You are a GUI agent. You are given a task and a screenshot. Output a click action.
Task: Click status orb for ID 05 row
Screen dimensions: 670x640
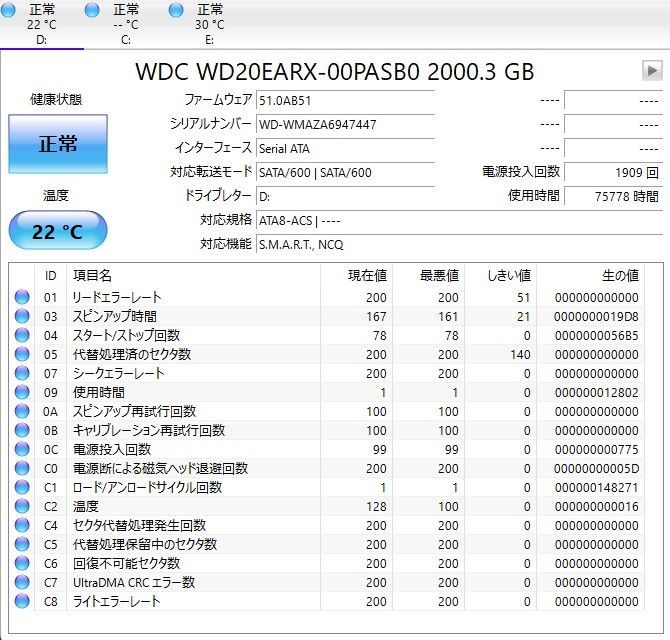coord(22,354)
